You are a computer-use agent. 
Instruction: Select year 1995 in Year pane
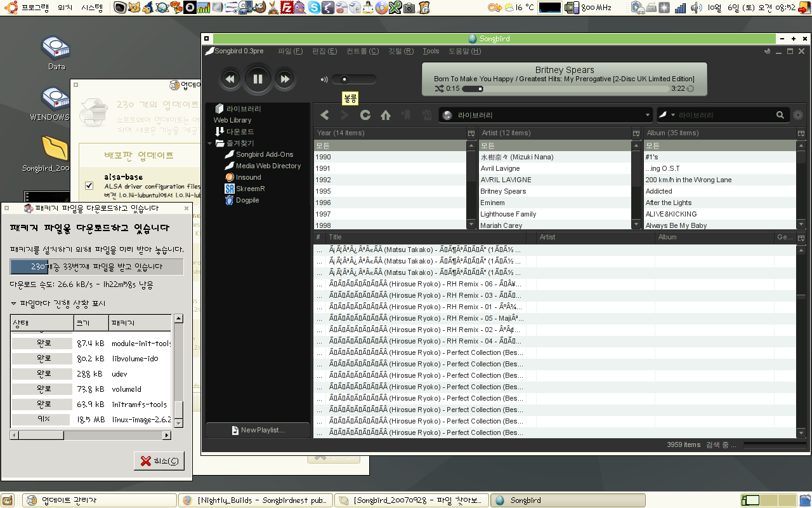390,191
